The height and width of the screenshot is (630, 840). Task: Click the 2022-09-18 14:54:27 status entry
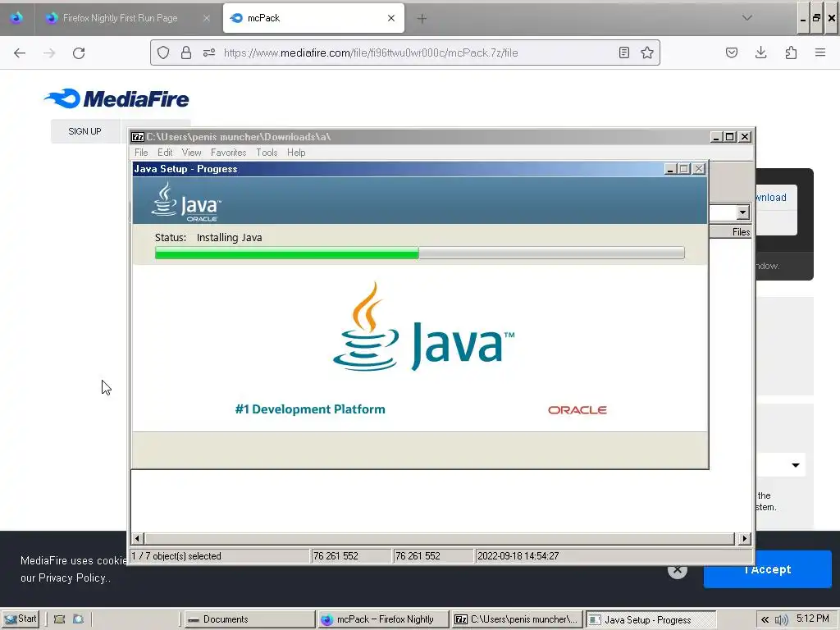tap(518, 556)
